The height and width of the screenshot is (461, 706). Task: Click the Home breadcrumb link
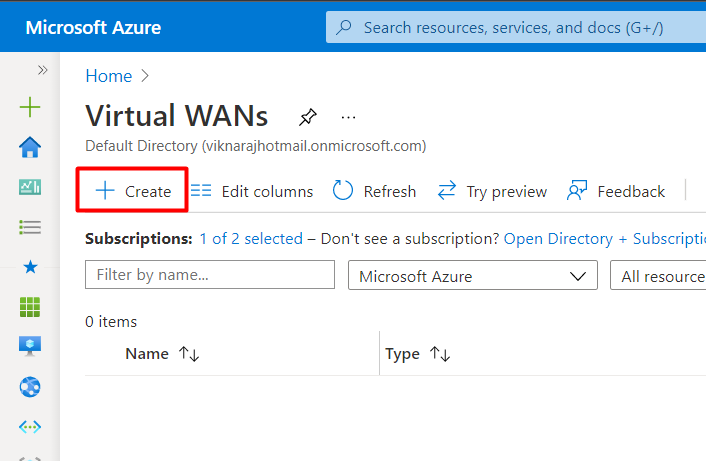pos(109,76)
